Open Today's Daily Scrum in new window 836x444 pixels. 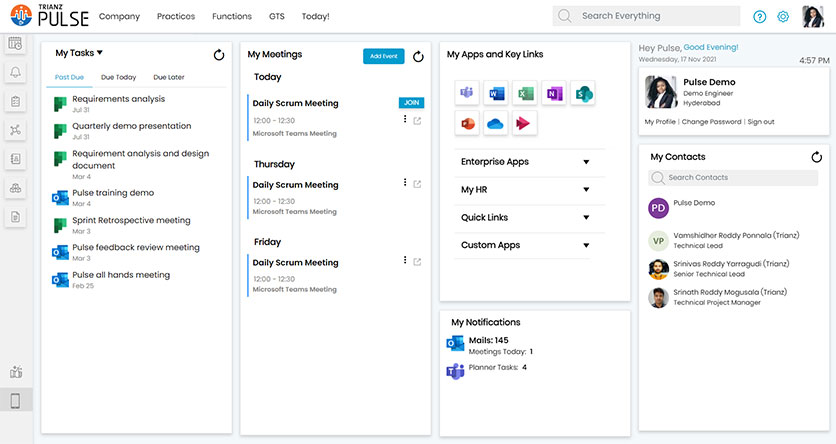click(x=417, y=121)
